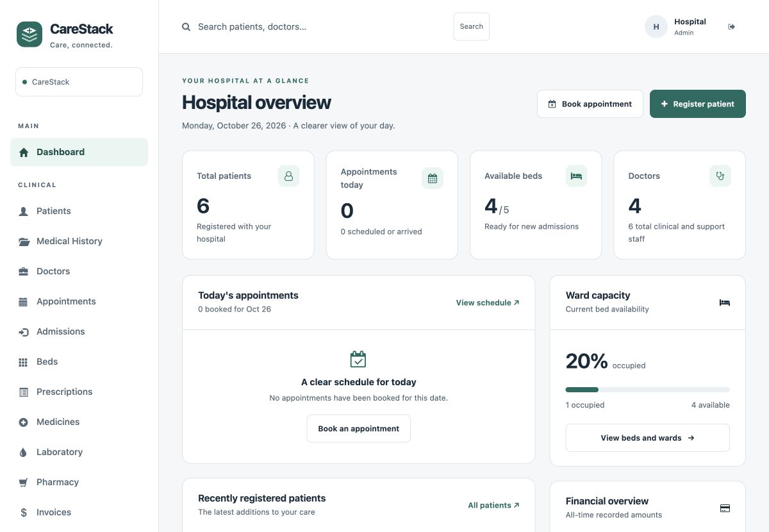This screenshot has height=532, width=769.
Task: Go to Medical History
Action: coord(79,242)
